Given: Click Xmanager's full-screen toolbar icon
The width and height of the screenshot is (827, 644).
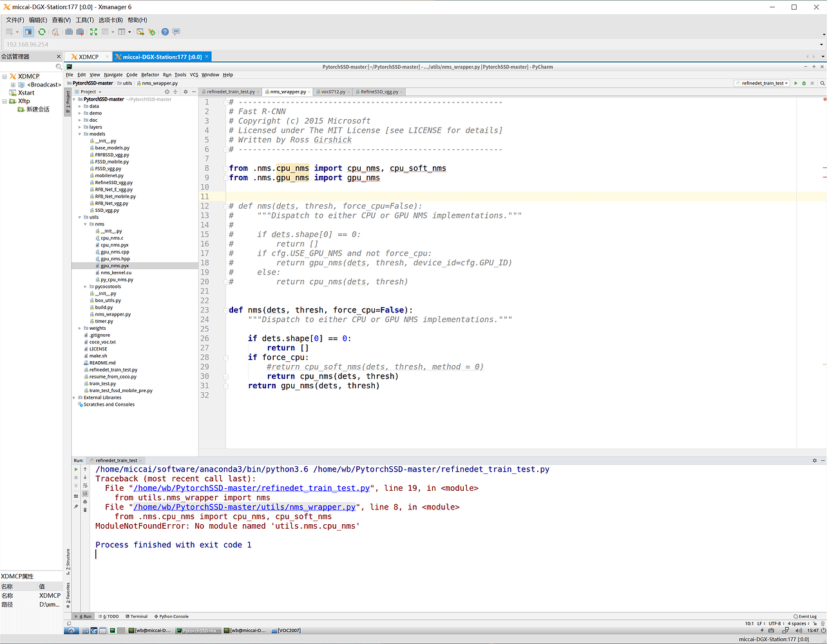Looking at the screenshot, I should pyautogui.click(x=93, y=32).
